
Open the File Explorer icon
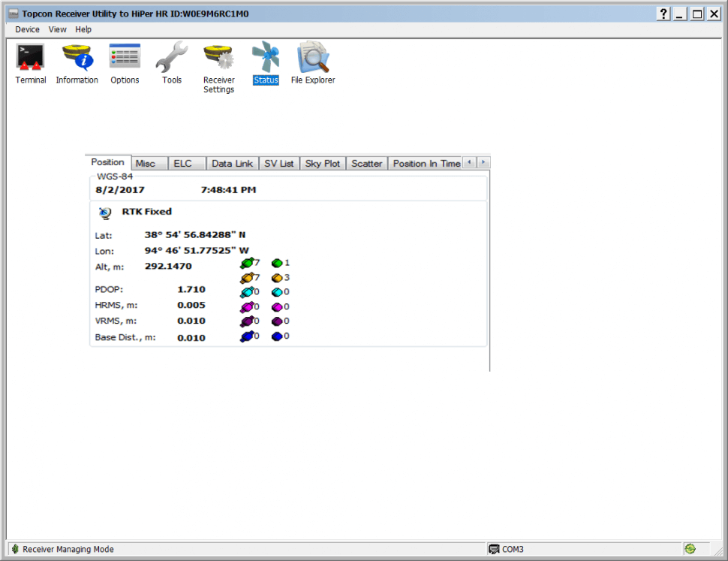313,56
